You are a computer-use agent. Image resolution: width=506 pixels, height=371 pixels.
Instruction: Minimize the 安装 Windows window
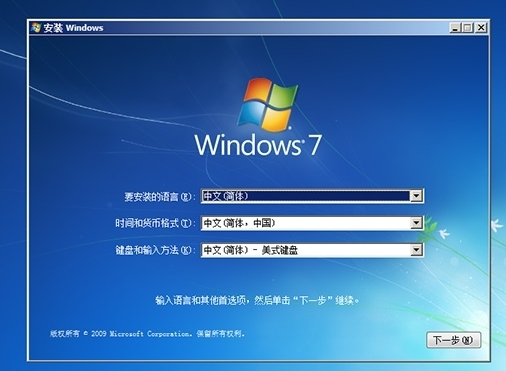[454, 28]
